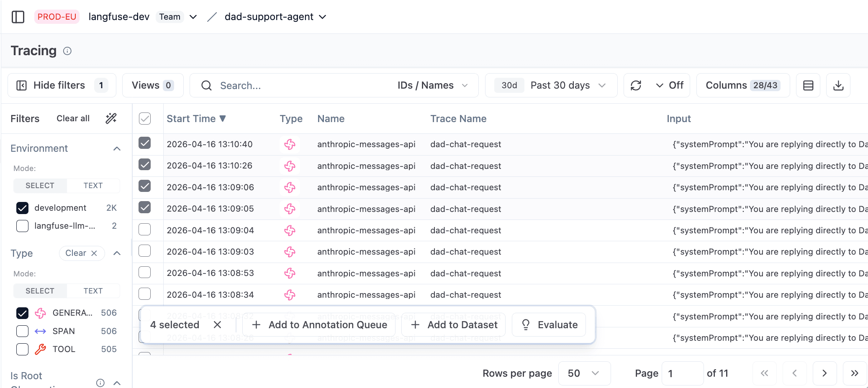
Task: Check the 13:08:53 row checkbox
Action: [x=145, y=272]
